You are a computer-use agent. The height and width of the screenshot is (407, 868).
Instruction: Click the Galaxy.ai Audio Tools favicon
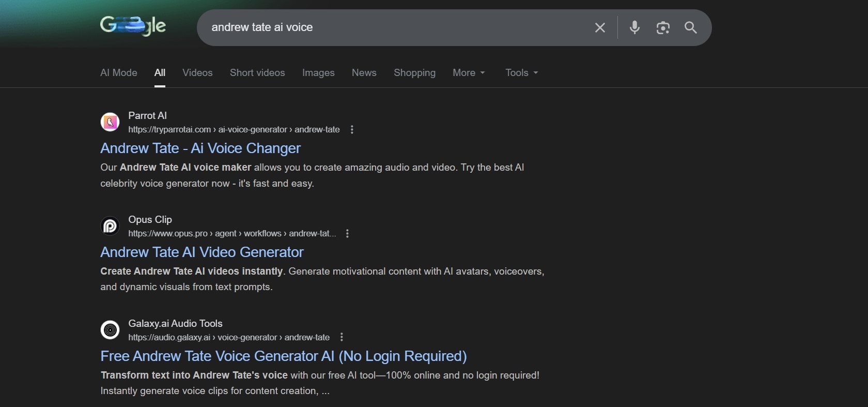(x=110, y=330)
